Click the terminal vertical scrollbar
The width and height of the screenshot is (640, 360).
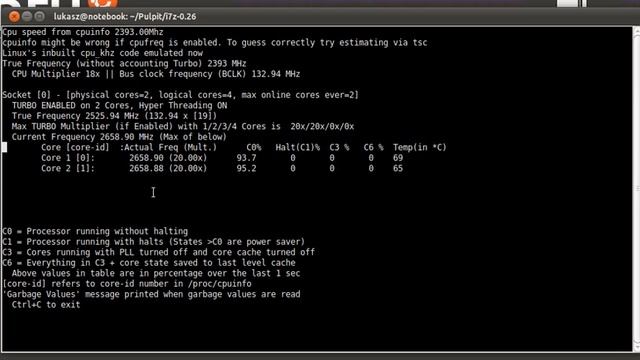(x=636, y=189)
